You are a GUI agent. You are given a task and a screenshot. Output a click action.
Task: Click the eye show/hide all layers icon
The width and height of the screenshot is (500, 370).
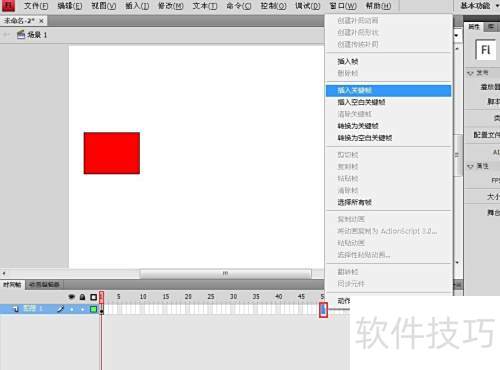71,297
